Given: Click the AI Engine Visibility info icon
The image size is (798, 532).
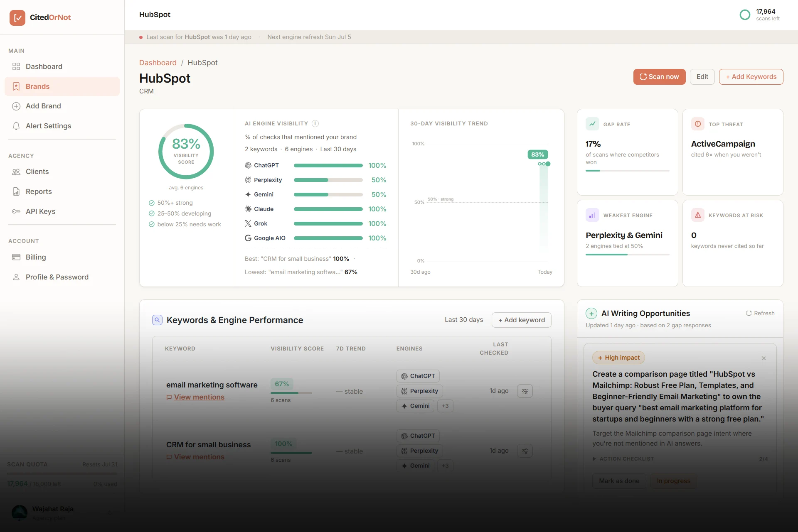Looking at the screenshot, I should [315, 123].
